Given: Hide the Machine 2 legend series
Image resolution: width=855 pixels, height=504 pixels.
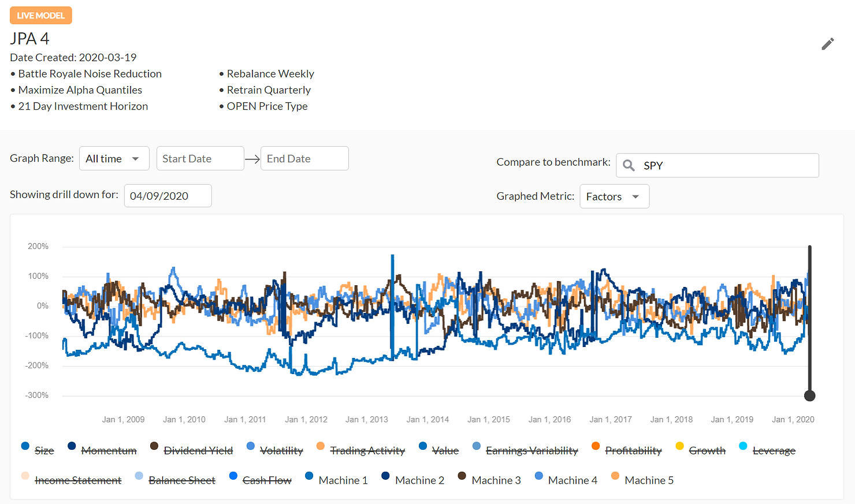Looking at the screenshot, I should coord(413,480).
